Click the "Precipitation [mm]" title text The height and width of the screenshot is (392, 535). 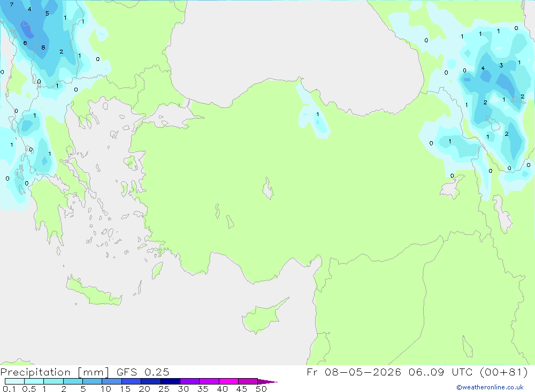pos(55,372)
